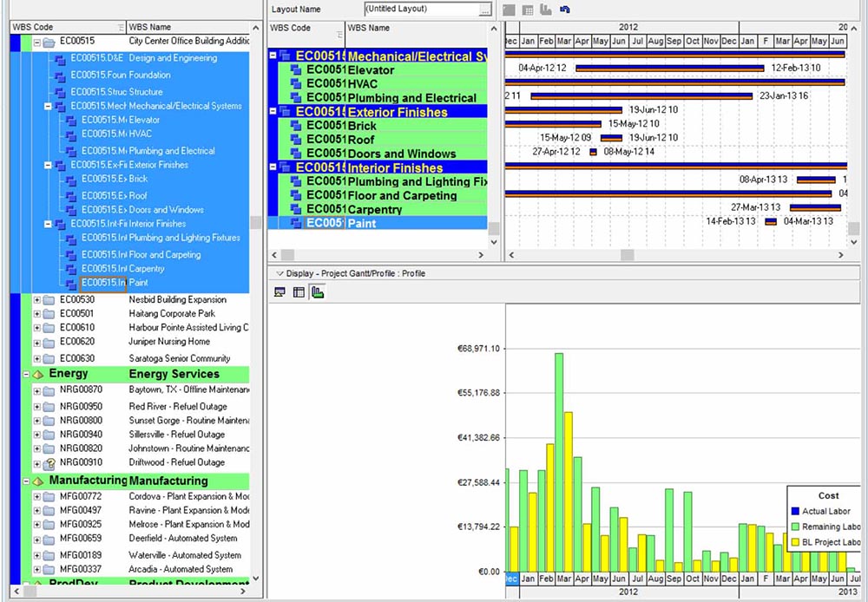Click the WBS icon beside HVAC in Gantt table

296,84
